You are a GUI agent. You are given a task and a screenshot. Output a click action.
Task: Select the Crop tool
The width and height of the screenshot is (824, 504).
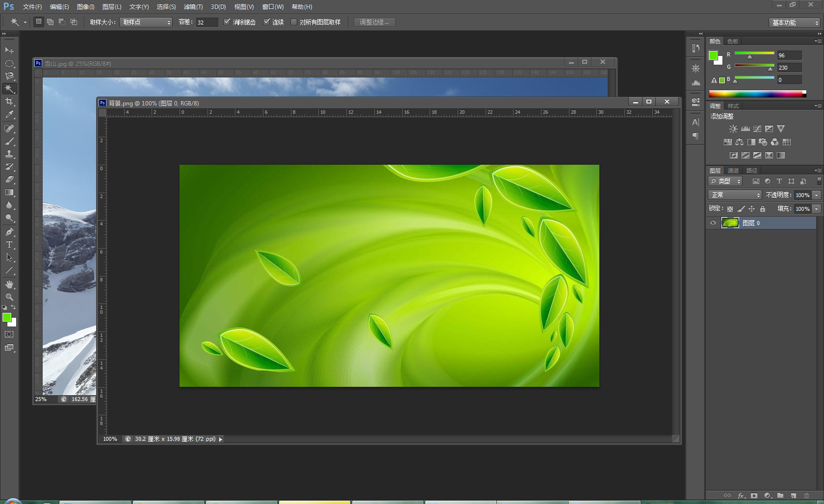(x=9, y=101)
